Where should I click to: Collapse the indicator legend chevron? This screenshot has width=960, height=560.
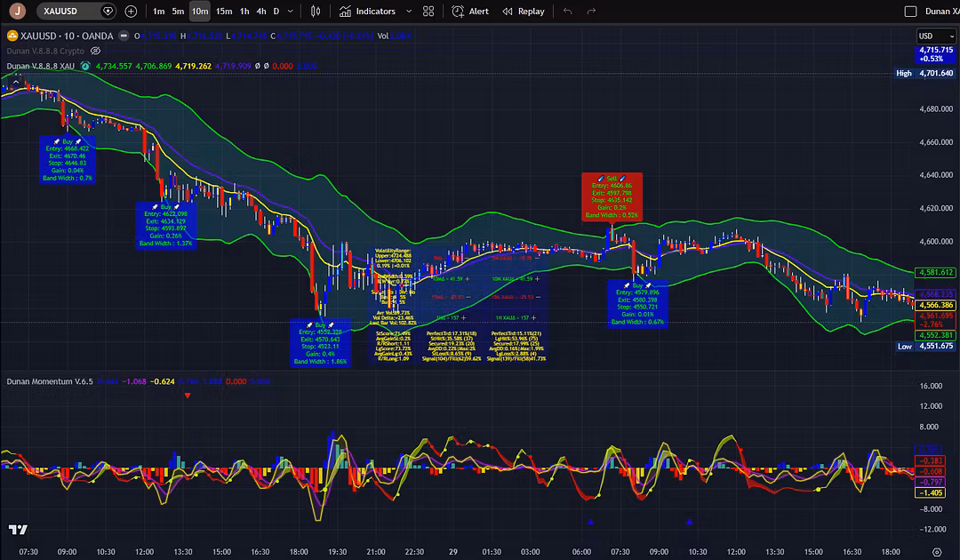click(x=16, y=81)
